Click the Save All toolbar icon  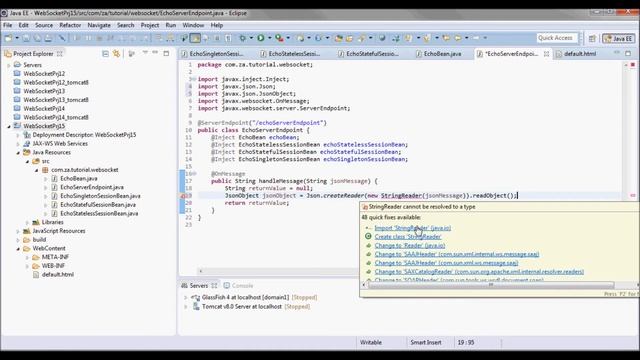[x=37, y=38]
